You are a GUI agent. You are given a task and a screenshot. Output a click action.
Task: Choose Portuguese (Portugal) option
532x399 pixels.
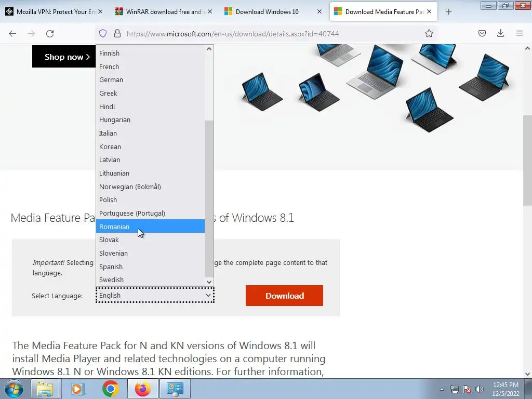click(150, 213)
